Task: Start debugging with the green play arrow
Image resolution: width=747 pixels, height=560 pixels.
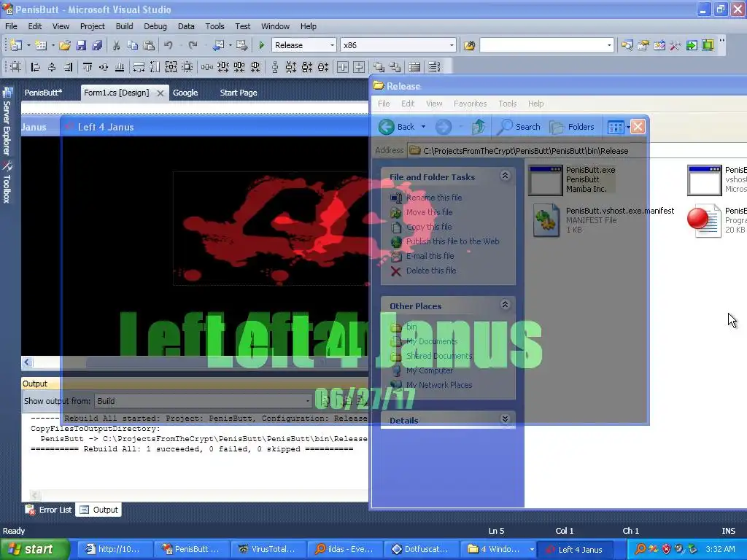Action: [x=261, y=45]
